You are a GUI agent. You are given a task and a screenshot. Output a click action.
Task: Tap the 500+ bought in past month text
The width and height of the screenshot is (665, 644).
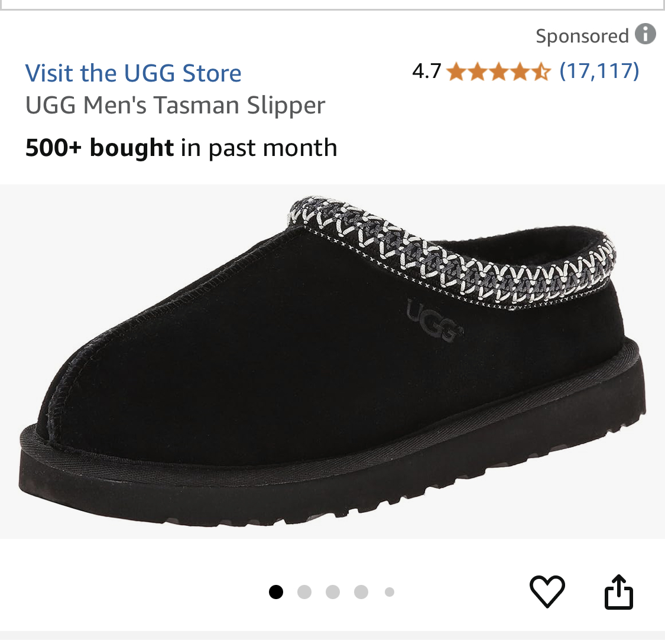click(x=181, y=148)
